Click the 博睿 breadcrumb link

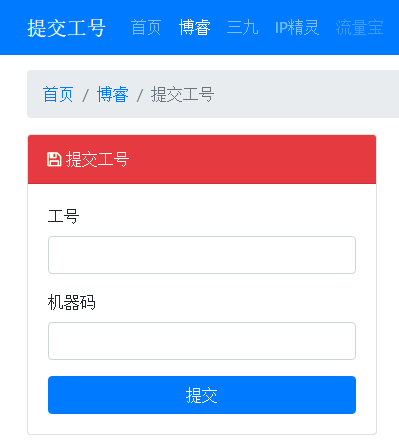pyautogui.click(x=113, y=94)
